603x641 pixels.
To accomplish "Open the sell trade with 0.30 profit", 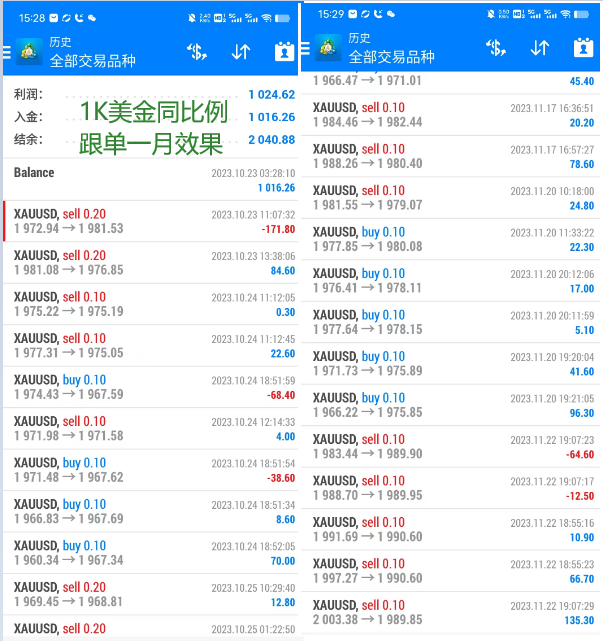I will pyautogui.click(x=150, y=304).
